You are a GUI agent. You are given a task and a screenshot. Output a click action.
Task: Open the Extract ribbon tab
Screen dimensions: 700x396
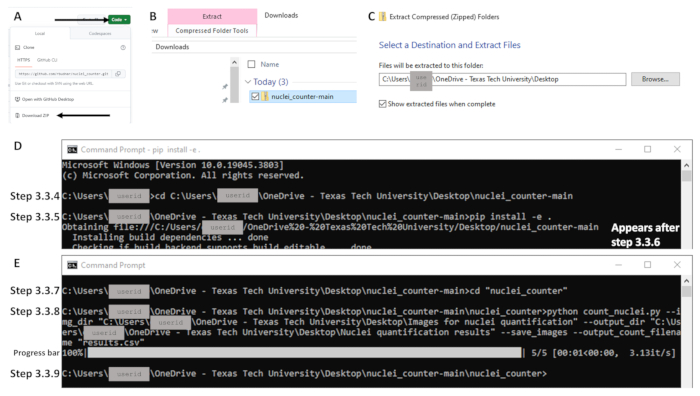tap(212, 16)
